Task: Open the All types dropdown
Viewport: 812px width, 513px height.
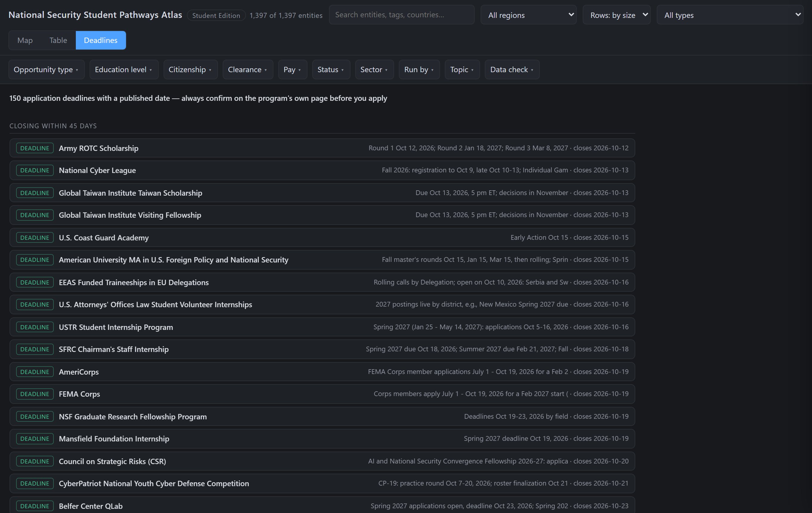Action: click(x=730, y=15)
